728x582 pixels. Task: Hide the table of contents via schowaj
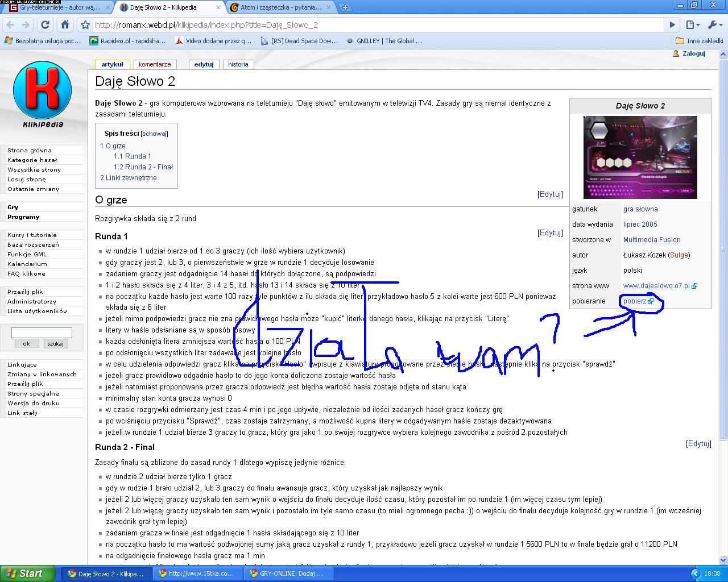(154, 134)
